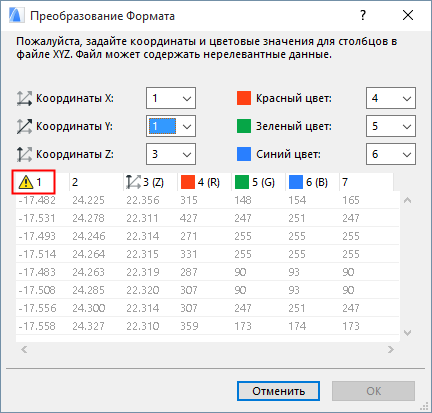Click the cell with value 271
This screenshot has width=432, height=413.
tap(189, 236)
